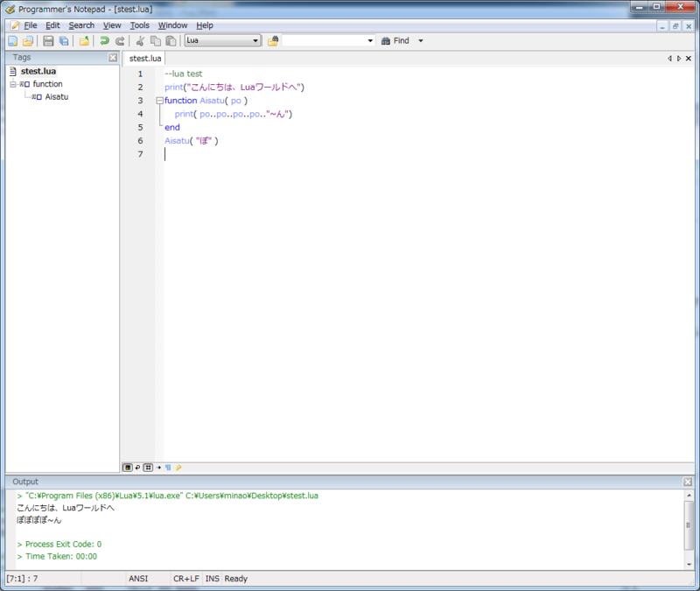
Task: Click the binoculars icon beside the Find label
Action: [386, 41]
